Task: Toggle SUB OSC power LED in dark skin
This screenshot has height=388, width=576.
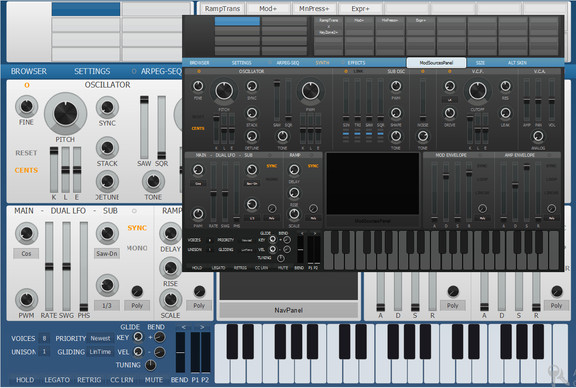Action: [346, 71]
